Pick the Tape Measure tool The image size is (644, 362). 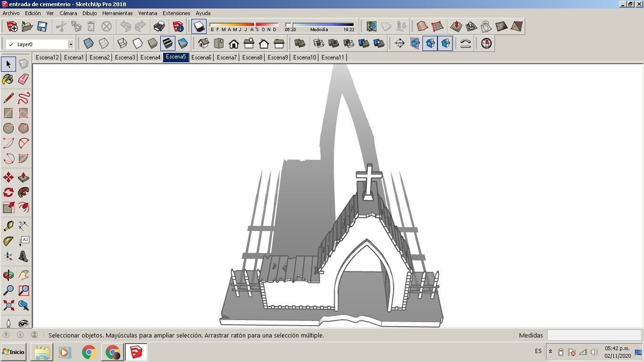pyautogui.click(x=8, y=226)
